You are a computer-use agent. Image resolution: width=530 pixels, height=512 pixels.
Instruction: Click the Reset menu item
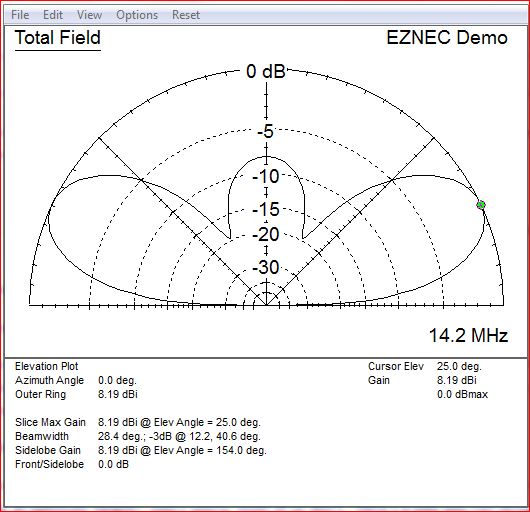pyautogui.click(x=186, y=15)
